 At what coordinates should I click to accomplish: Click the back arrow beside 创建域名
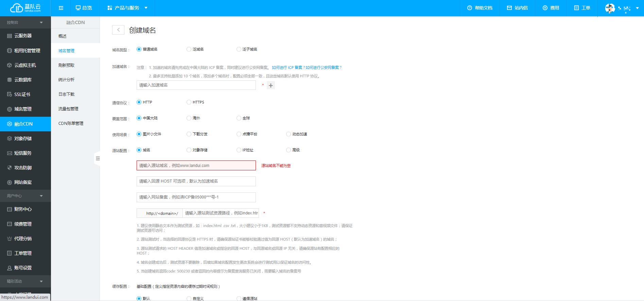coord(118,30)
